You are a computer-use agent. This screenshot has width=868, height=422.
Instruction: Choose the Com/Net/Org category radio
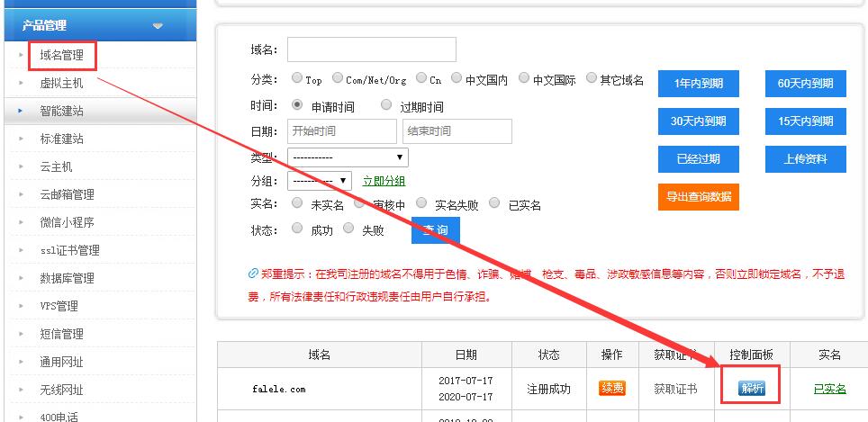[338, 79]
